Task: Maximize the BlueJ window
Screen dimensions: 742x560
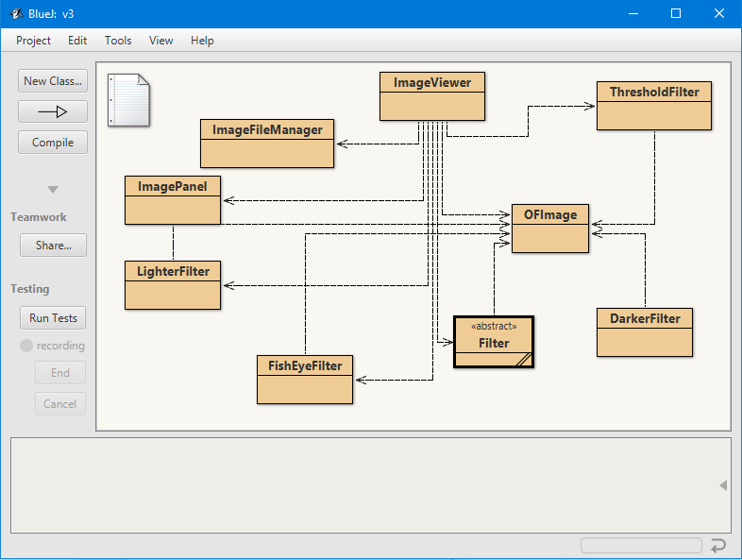Action: point(676,13)
